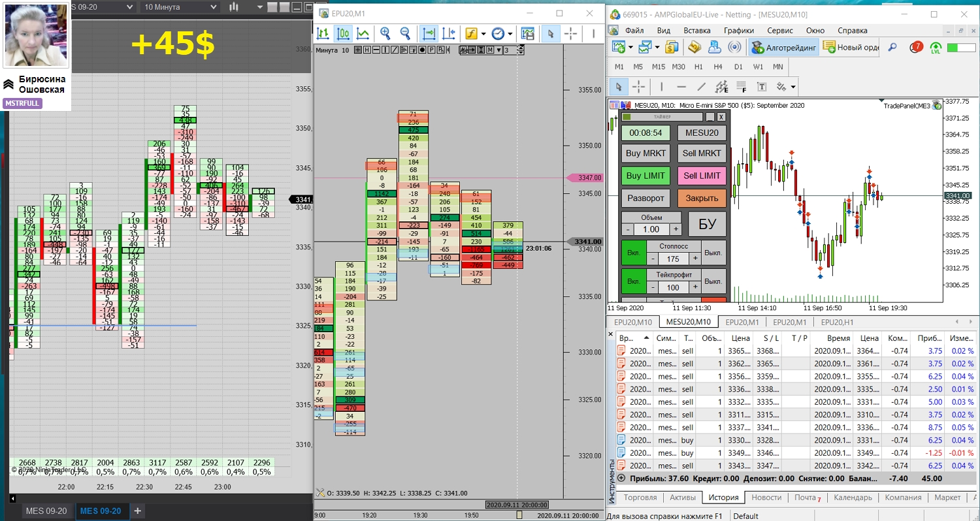Click the Новый ордер button
The width and height of the screenshot is (980, 521).
coord(851,47)
